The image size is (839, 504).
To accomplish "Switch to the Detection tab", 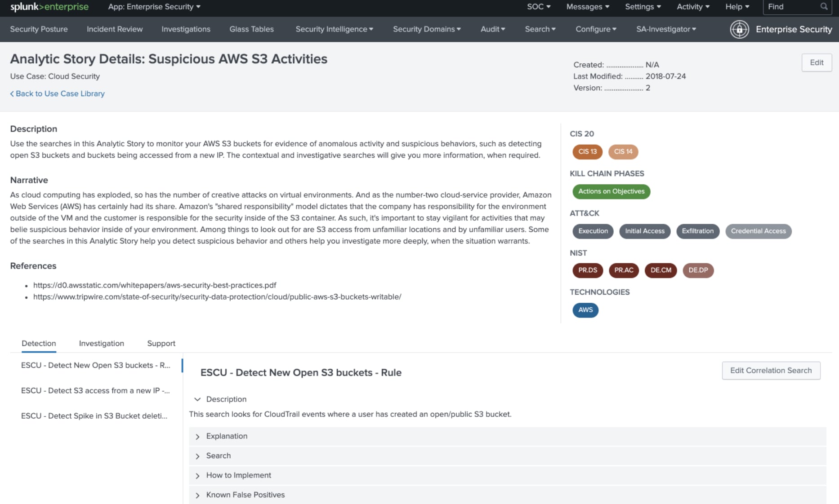I will pyautogui.click(x=39, y=343).
